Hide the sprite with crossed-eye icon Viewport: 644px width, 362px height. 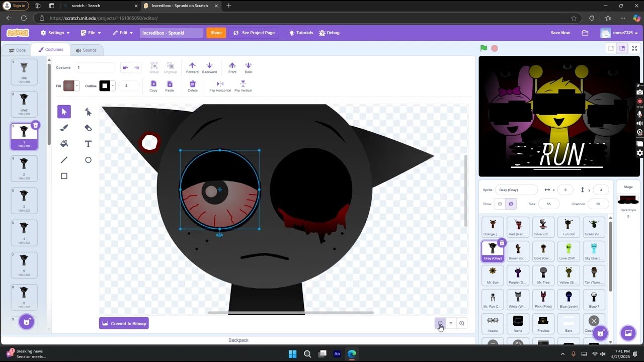coord(511,204)
